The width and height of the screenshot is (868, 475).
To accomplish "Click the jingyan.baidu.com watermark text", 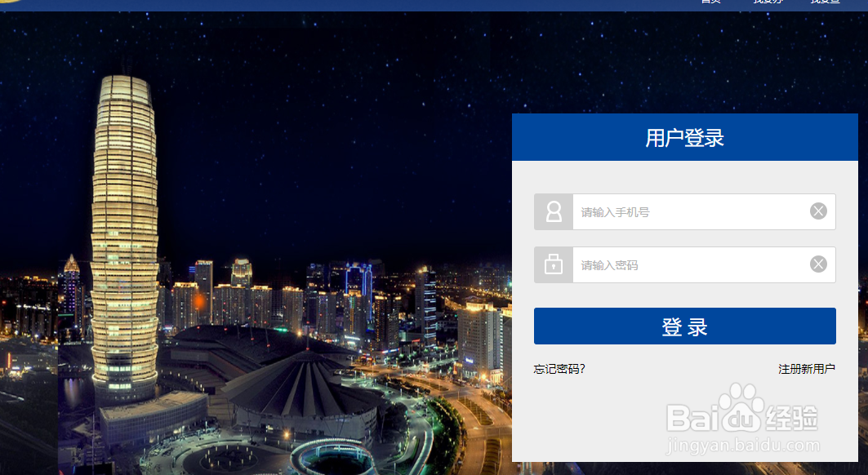I will pos(742,445).
